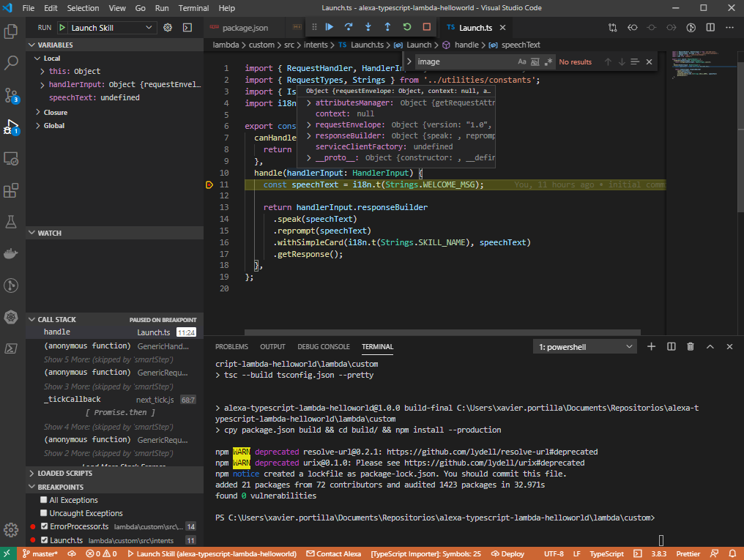Image resolution: width=744 pixels, height=560 pixels.
Task: Switch to the Debug Console tab
Action: 323,346
